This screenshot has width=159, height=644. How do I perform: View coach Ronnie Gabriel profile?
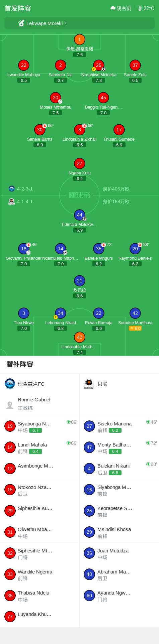tap(39, 404)
